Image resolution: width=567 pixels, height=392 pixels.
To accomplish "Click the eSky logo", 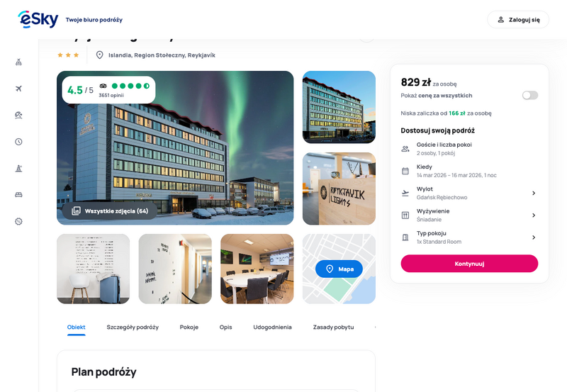I will point(38,19).
